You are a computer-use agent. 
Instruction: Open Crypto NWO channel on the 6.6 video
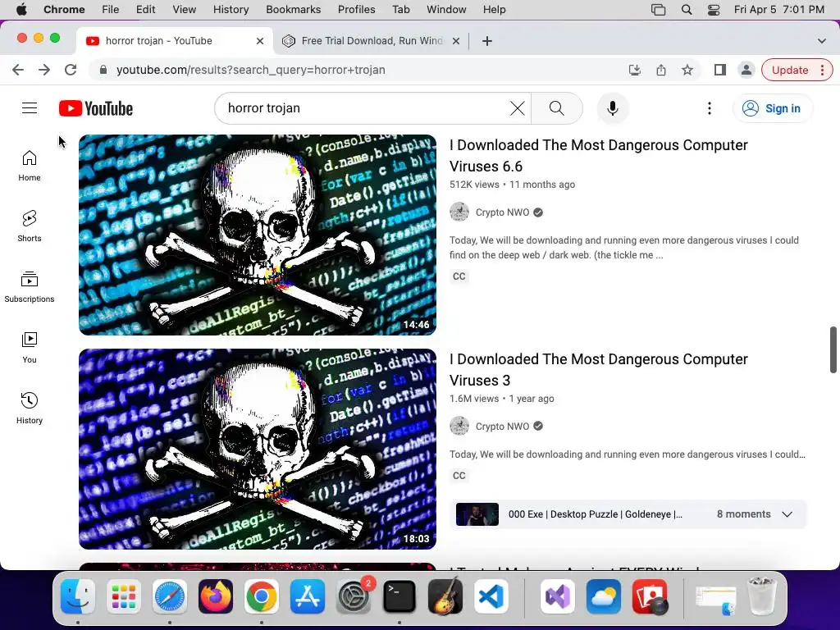(503, 212)
